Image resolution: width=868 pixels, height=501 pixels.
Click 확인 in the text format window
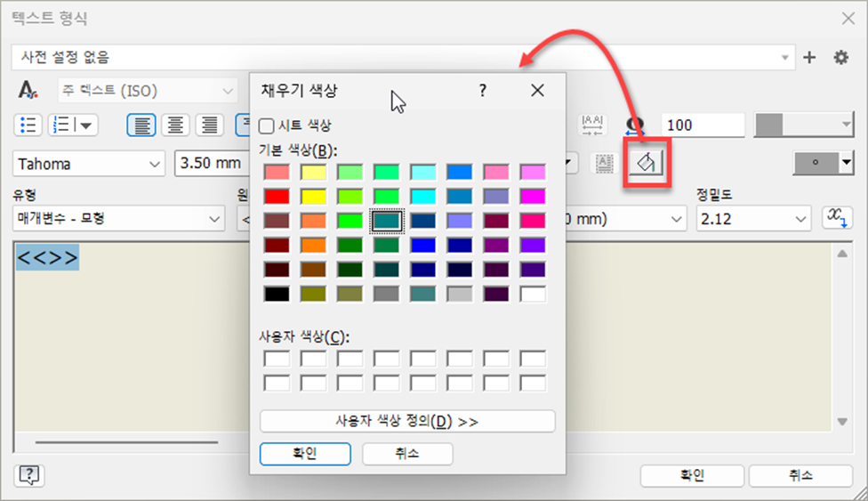coord(692,475)
